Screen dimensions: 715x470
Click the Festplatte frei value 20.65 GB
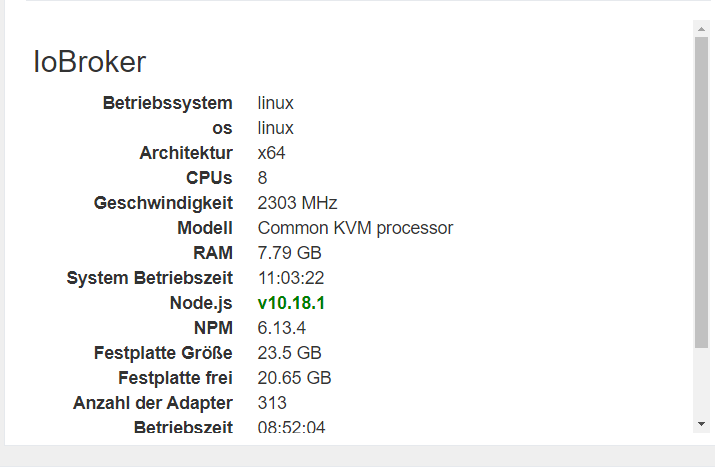pos(294,378)
